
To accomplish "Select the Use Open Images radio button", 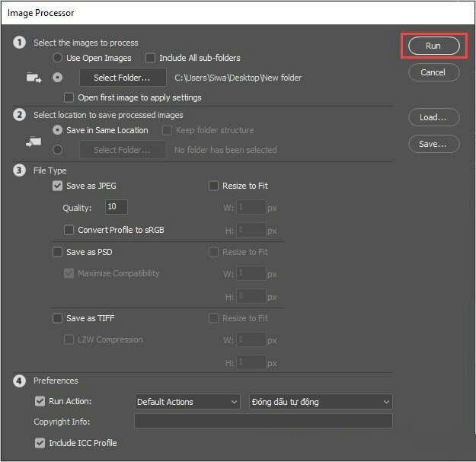I will click(x=57, y=58).
